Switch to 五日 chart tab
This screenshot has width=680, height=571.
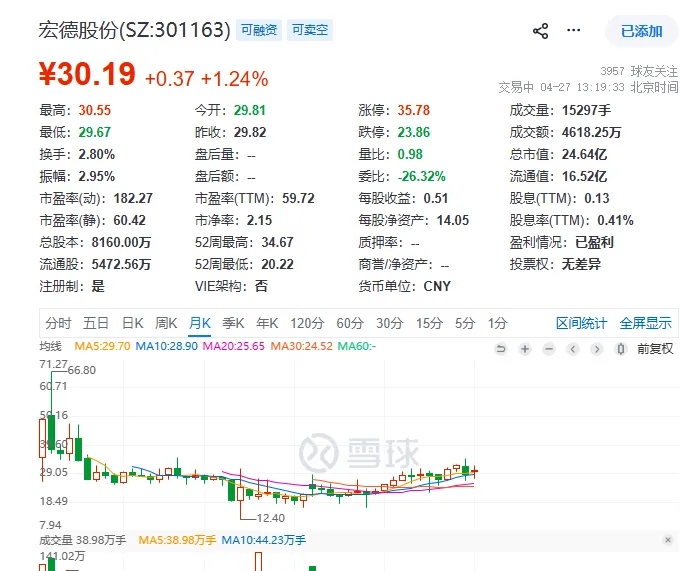point(96,323)
